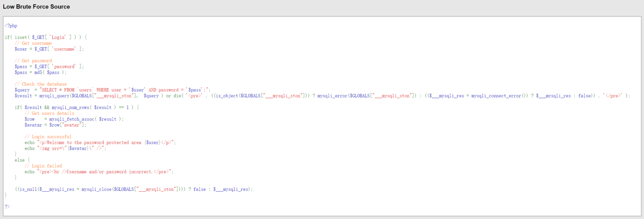Click the $pass = md5( $pass ) line
644x219 pixels.
40,72
